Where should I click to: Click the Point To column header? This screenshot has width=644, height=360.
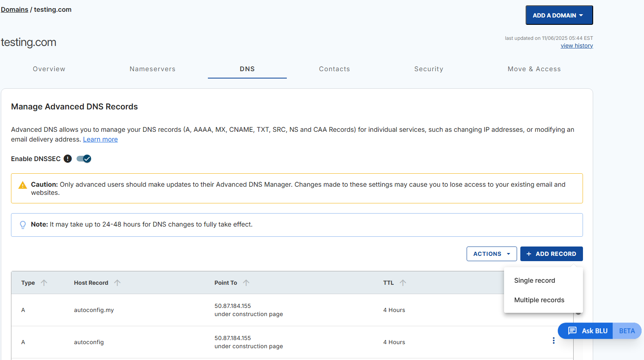coord(226,283)
